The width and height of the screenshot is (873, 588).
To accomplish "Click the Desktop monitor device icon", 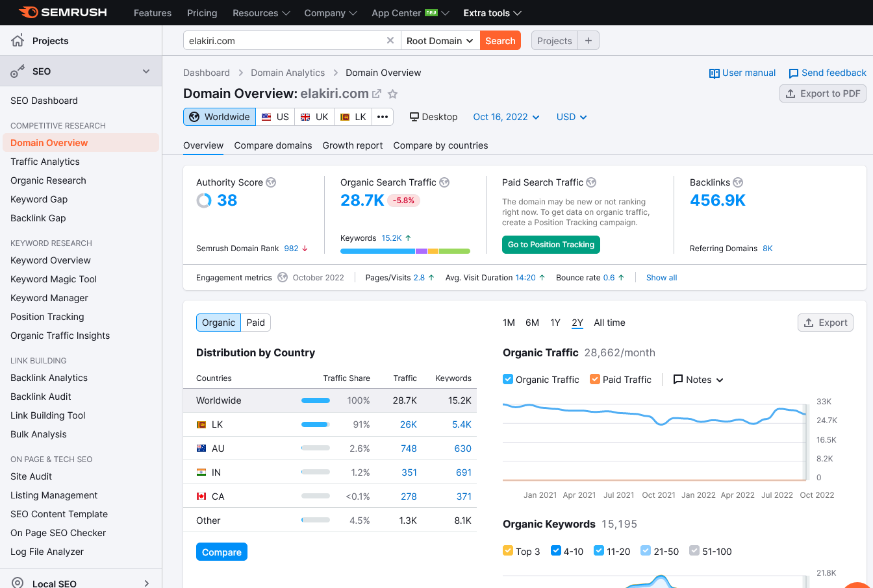I will click(414, 117).
